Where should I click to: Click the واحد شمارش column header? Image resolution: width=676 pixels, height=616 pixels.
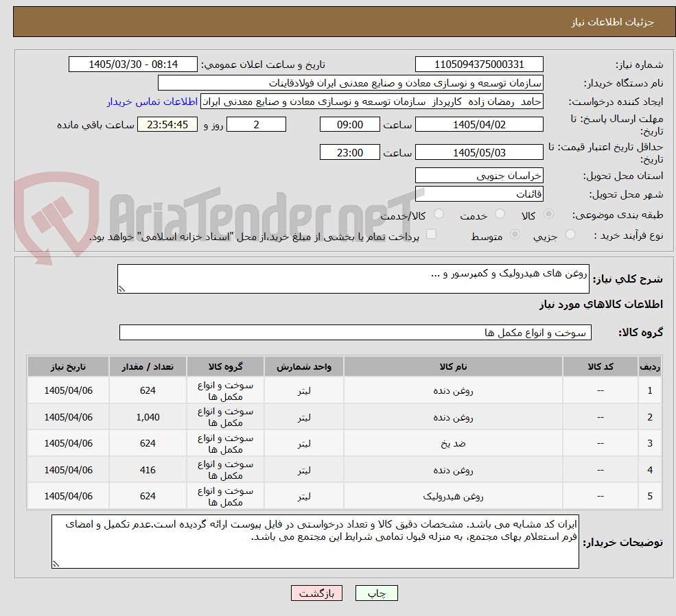[x=304, y=366]
